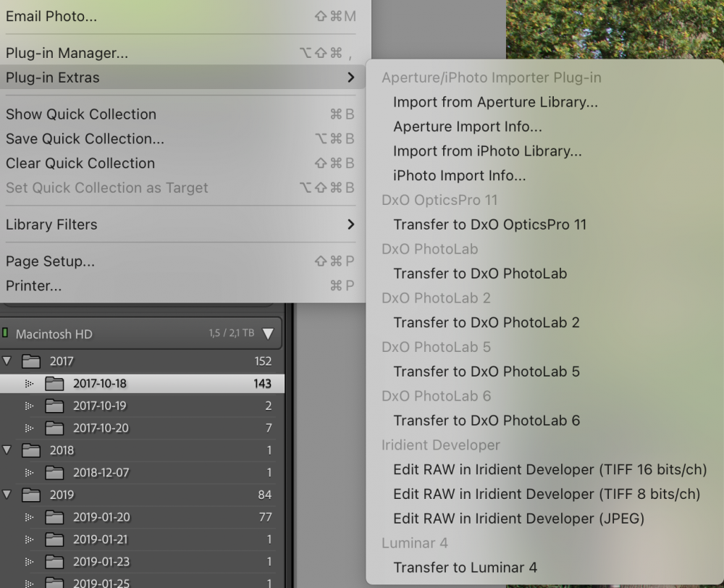
Task: Click the 2017-10-20 folder icon
Action: pos(54,428)
